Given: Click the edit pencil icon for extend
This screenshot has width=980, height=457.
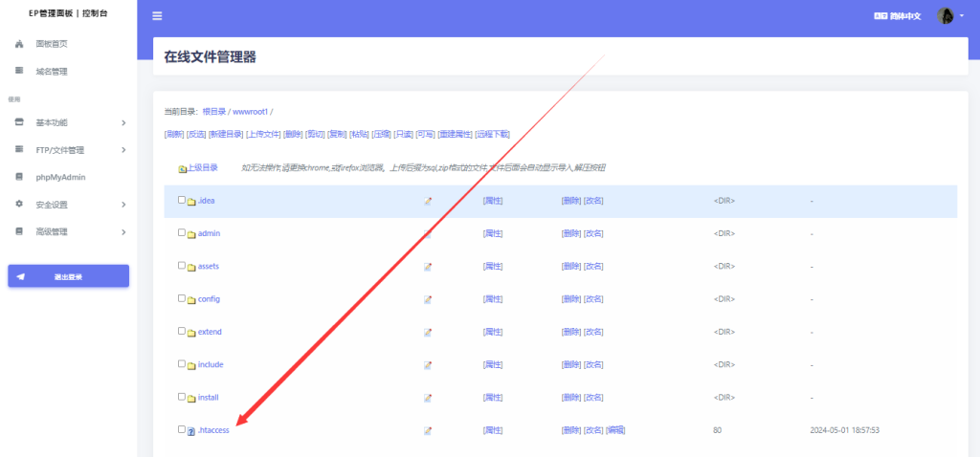Looking at the screenshot, I should 428,332.
